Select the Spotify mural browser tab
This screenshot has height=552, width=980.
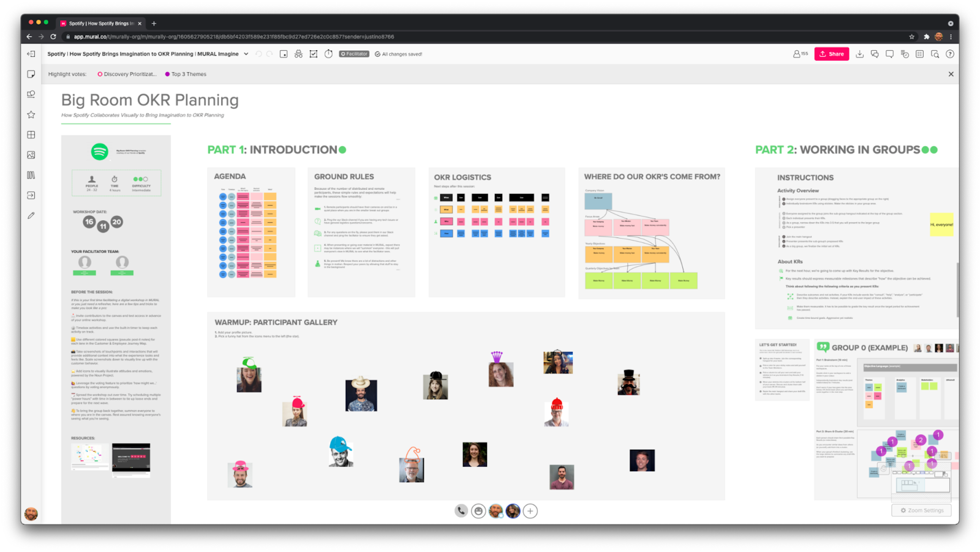(101, 23)
